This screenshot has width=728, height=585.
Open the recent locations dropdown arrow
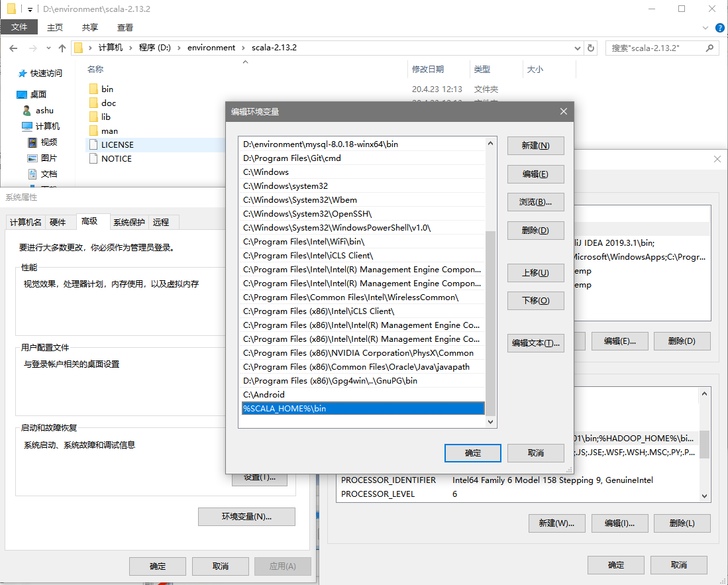pyautogui.click(x=48, y=48)
